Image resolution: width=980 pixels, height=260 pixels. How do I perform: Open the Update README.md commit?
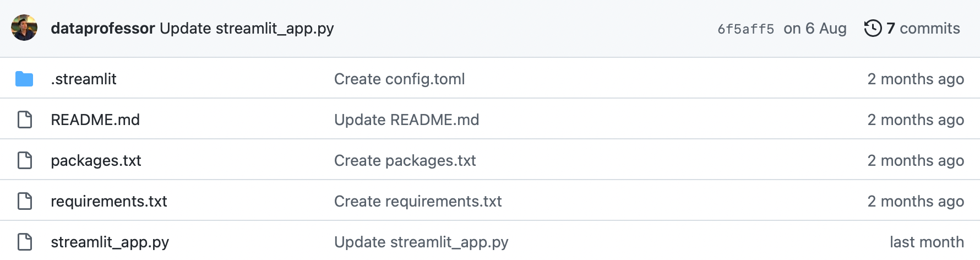(x=406, y=120)
